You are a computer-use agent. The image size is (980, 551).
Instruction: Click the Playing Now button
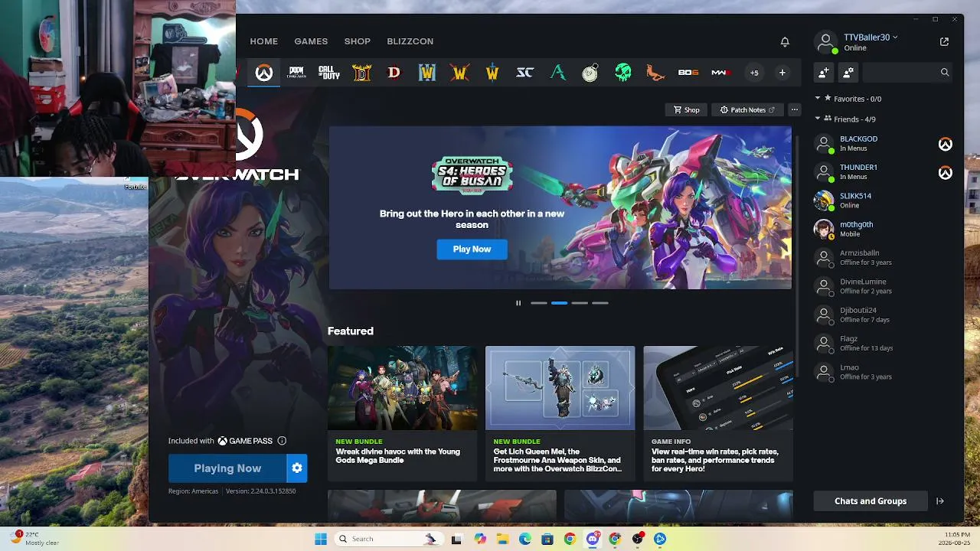pos(227,468)
